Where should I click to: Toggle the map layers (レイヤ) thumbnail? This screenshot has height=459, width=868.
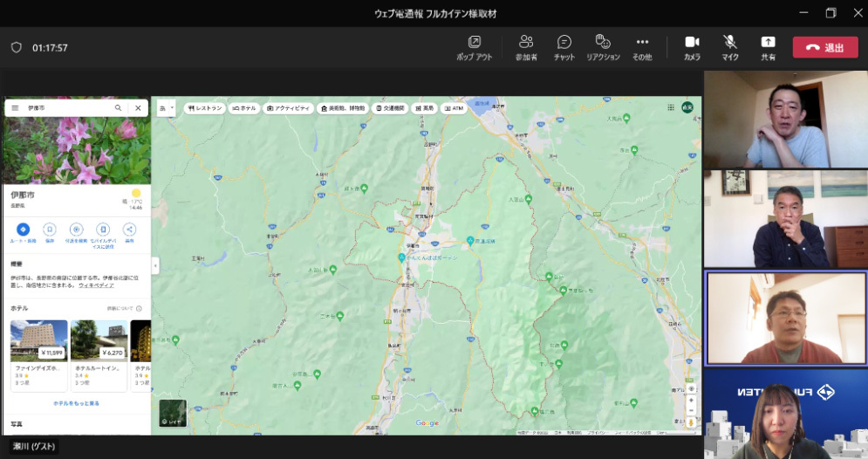(x=173, y=413)
